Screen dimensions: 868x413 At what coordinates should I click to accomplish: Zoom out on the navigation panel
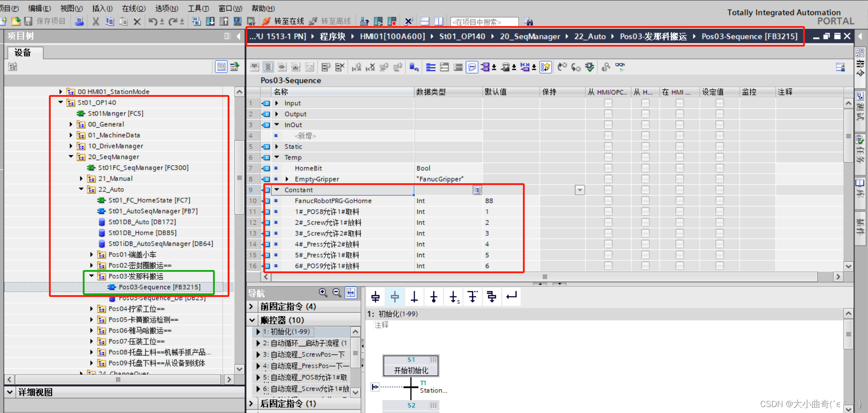pyautogui.click(x=337, y=293)
